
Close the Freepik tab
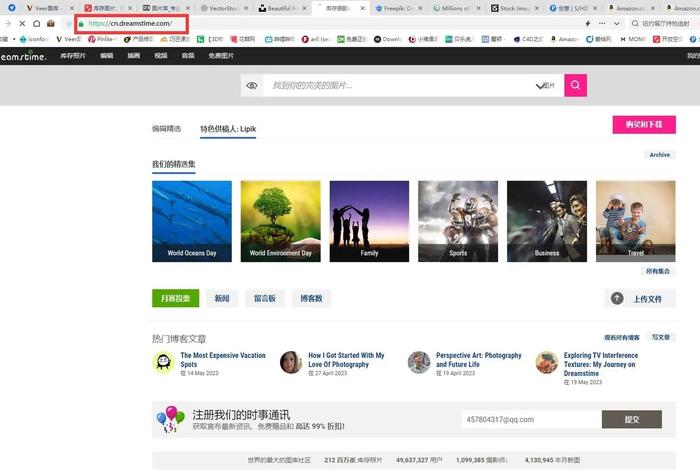420,8
